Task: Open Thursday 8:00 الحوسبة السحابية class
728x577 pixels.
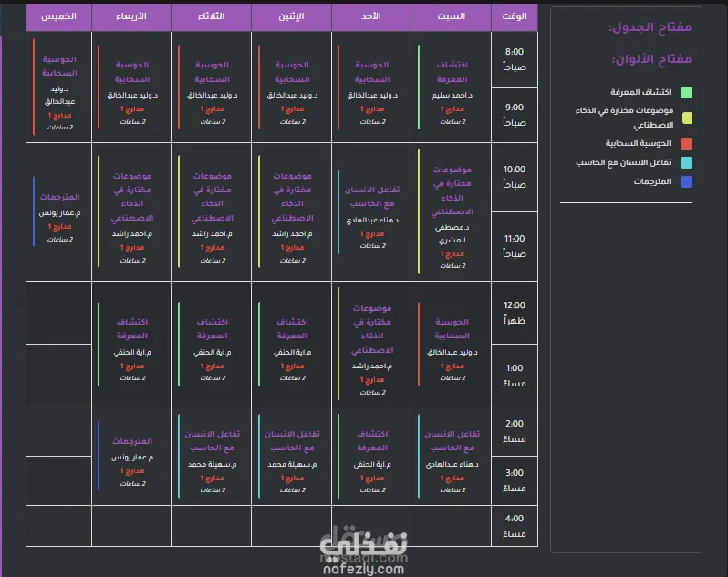Action: (59, 88)
